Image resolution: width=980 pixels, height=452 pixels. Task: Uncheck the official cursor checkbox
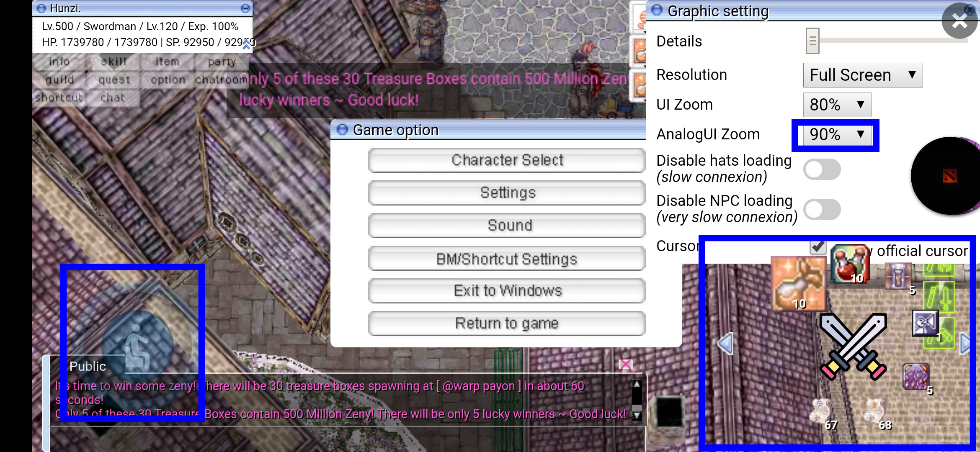(x=818, y=247)
